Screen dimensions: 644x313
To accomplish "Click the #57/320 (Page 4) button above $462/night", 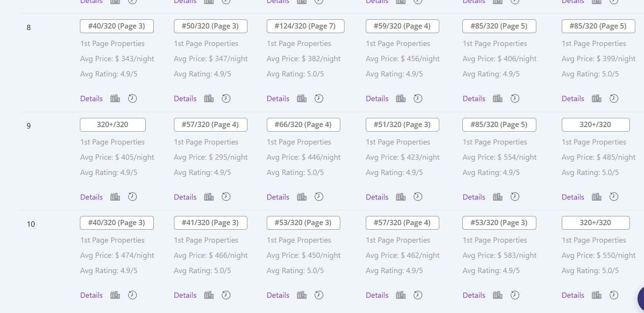I will point(402,223).
